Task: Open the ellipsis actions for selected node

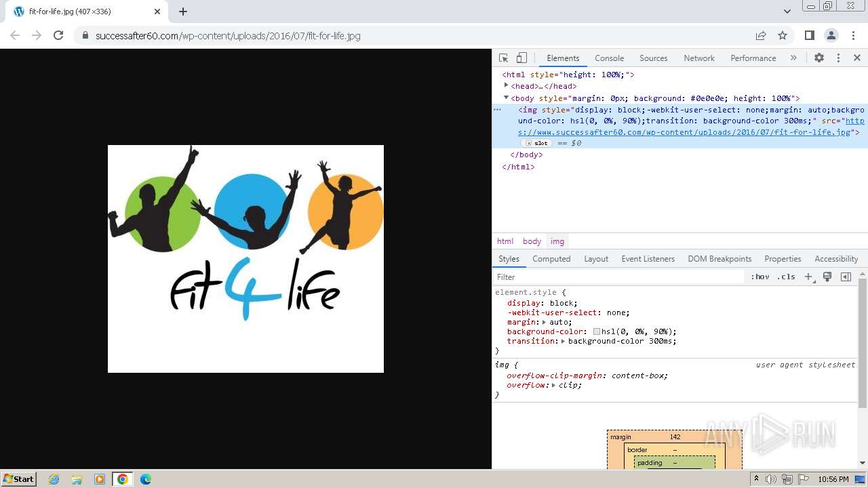Action: 497,109
